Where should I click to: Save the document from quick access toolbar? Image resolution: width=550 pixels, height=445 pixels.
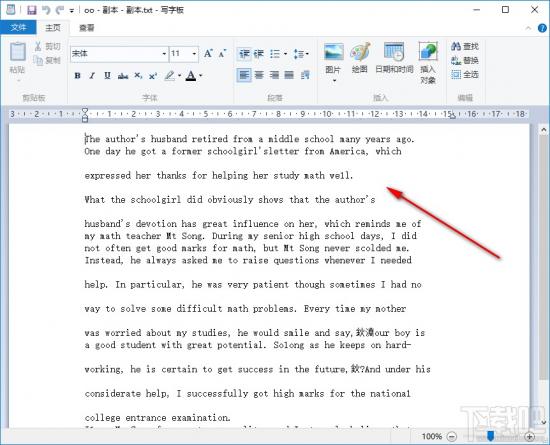pos(32,10)
